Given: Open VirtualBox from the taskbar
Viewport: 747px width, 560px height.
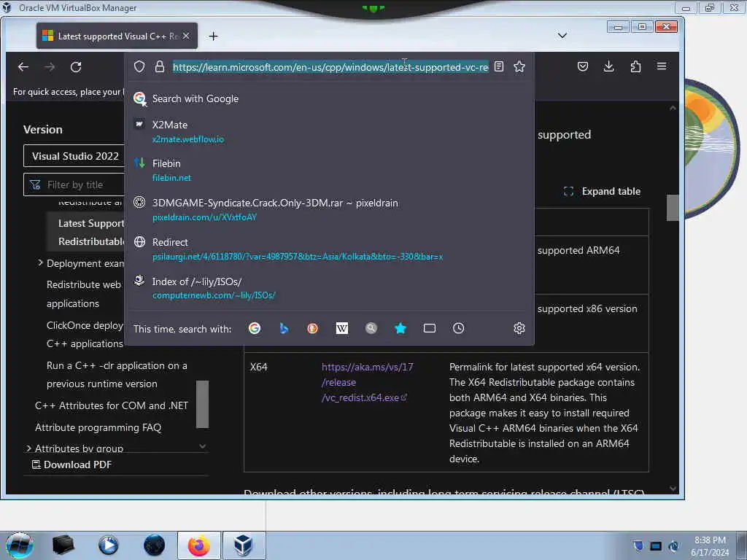Looking at the screenshot, I should pyautogui.click(x=244, y=545).
